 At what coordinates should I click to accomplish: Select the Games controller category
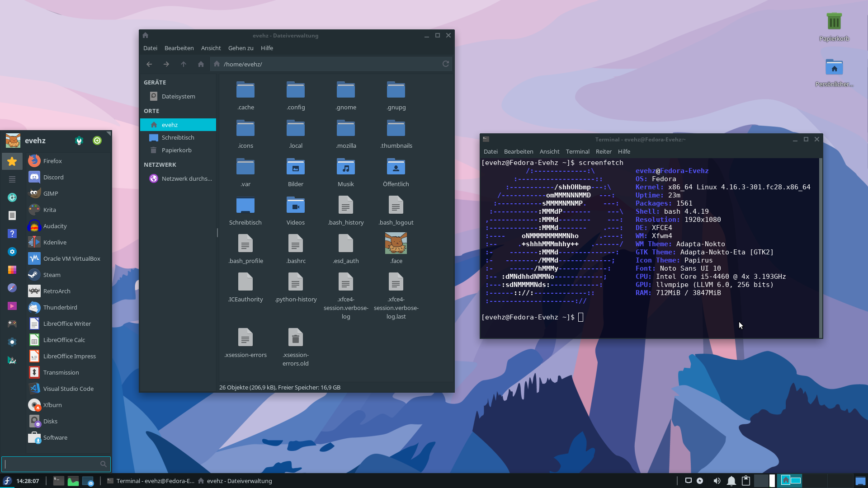[x=12, y=324]
